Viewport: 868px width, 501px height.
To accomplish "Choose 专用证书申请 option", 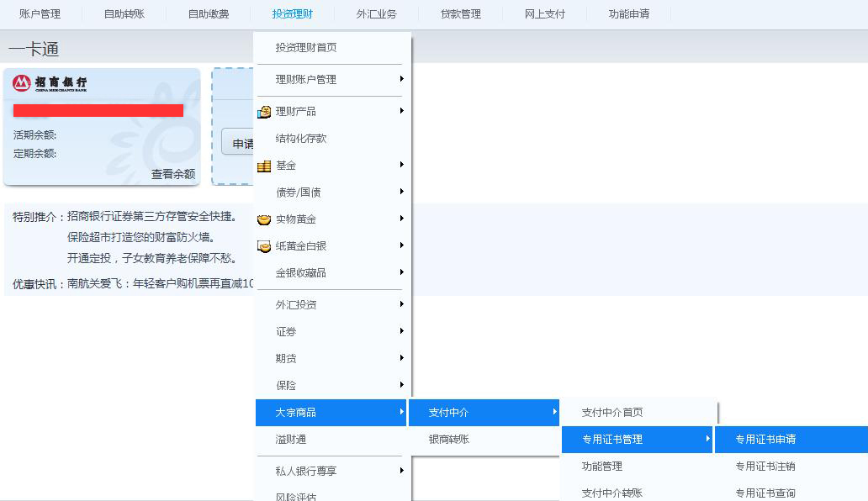I will [791, 440].
